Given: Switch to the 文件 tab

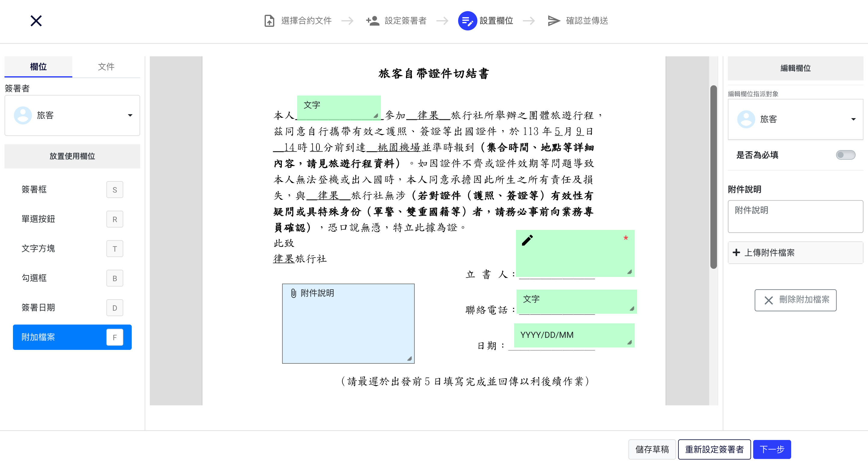Looking at the screenshot, I should coord(106,67).
